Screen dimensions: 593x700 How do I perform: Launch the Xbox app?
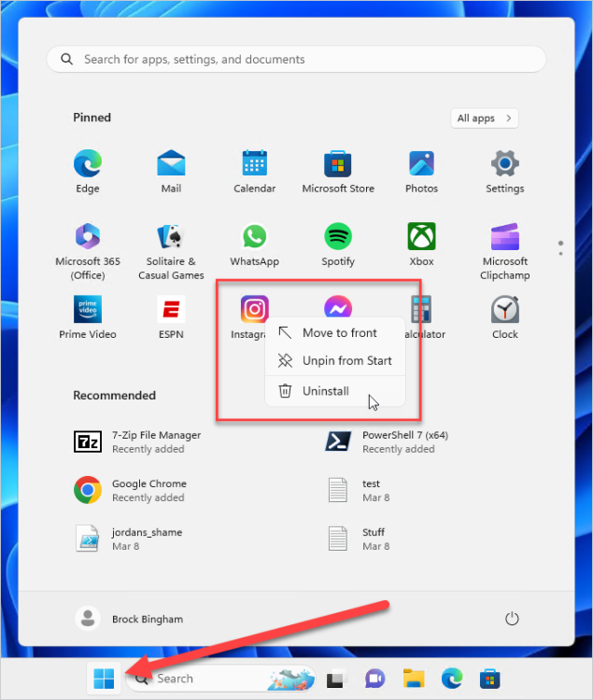click(x=421, y=245)
